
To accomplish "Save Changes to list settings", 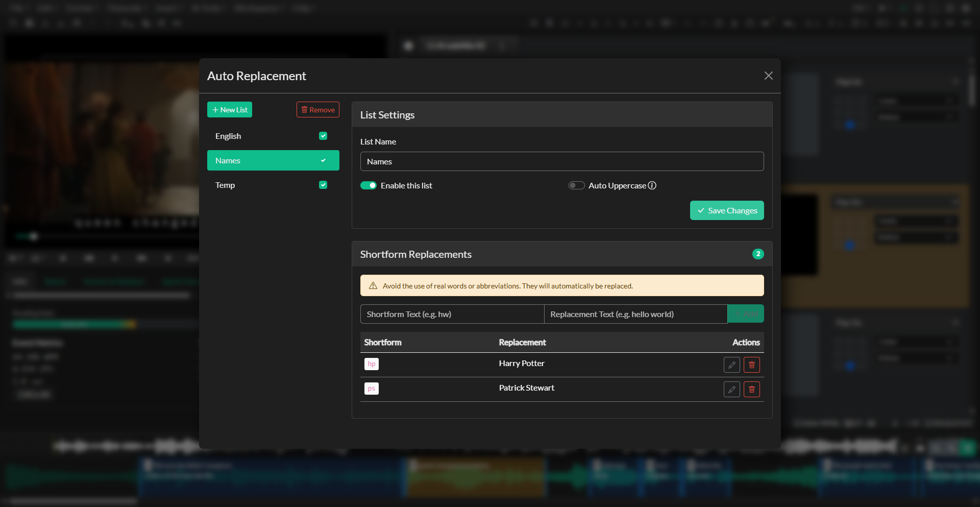I will 727,210.
